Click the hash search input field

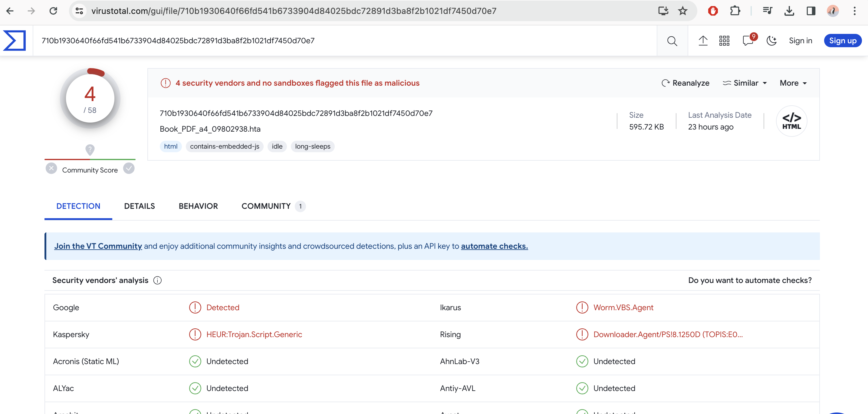(337, 41)
